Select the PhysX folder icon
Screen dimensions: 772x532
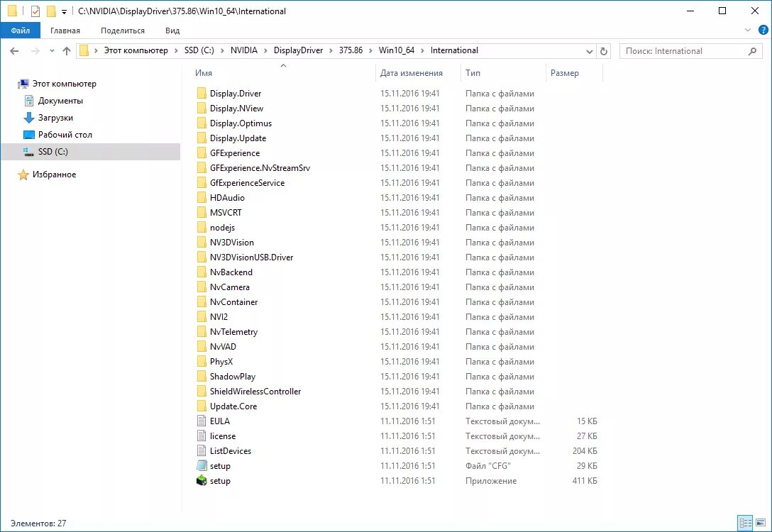tap(202, 361)
